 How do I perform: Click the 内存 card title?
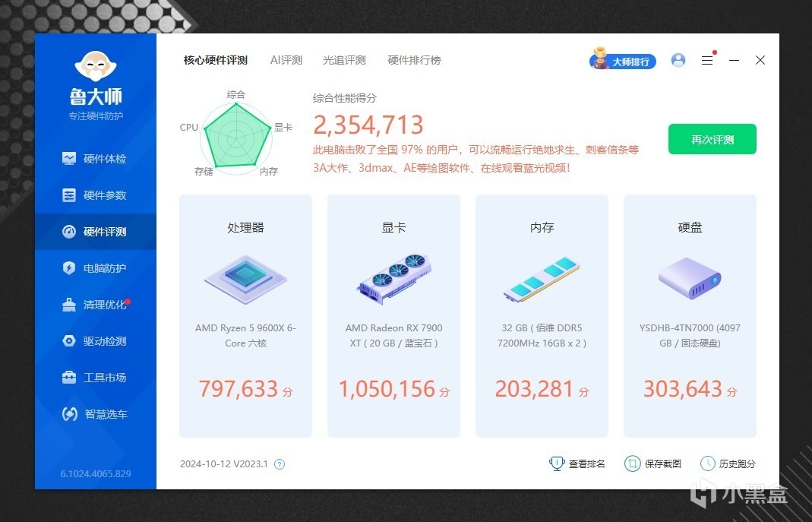tap(542, 227)
